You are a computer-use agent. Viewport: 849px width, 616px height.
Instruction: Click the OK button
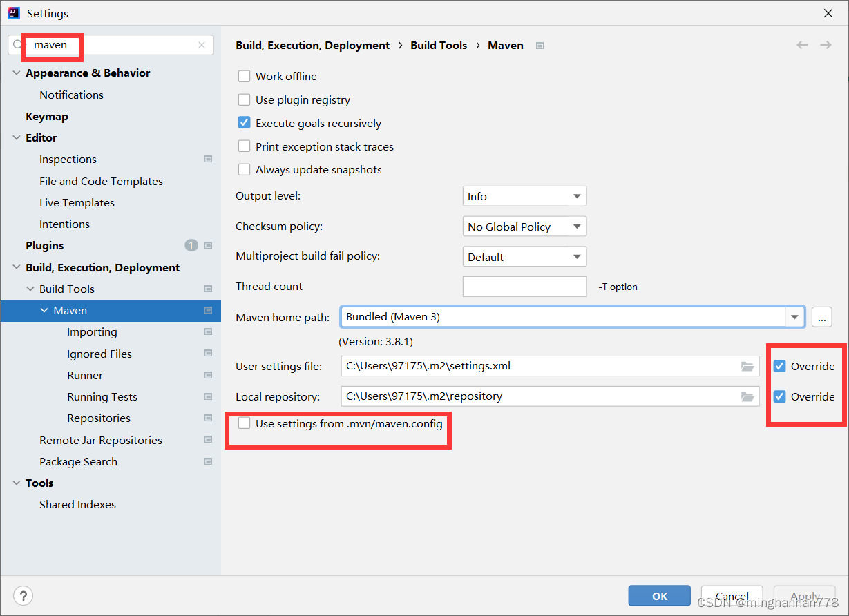[659, 596]
